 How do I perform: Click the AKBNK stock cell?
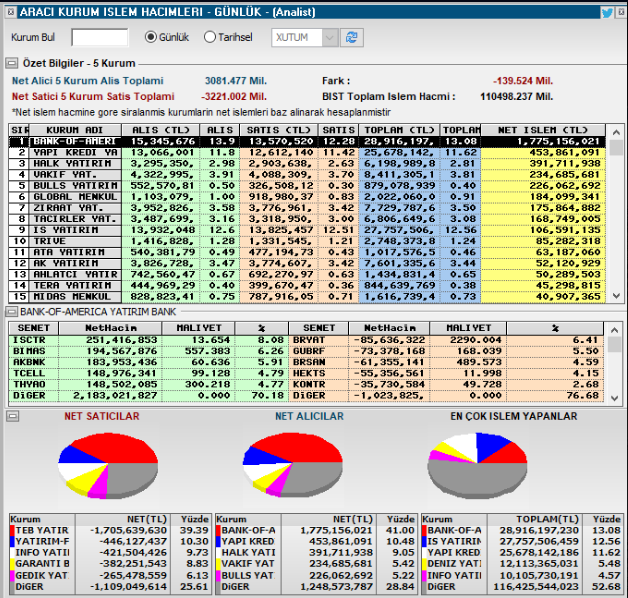[x=34, y=362]
